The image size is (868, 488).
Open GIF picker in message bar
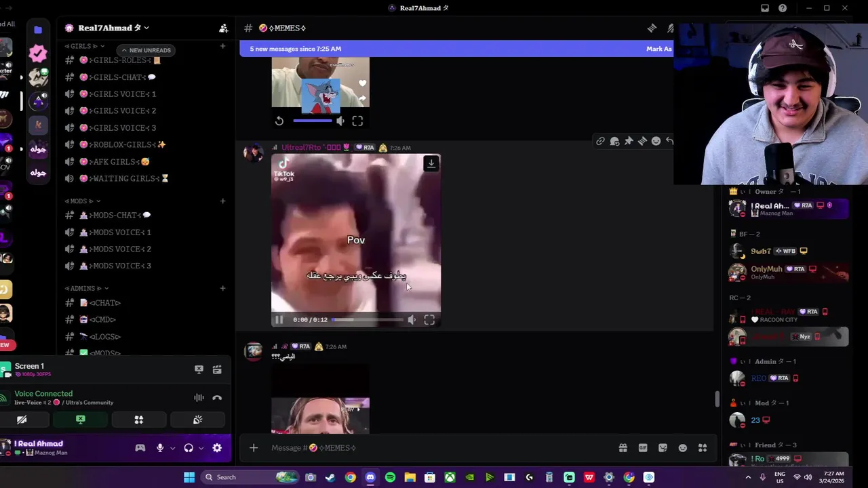pyautogui.click(x=643, y=448)
